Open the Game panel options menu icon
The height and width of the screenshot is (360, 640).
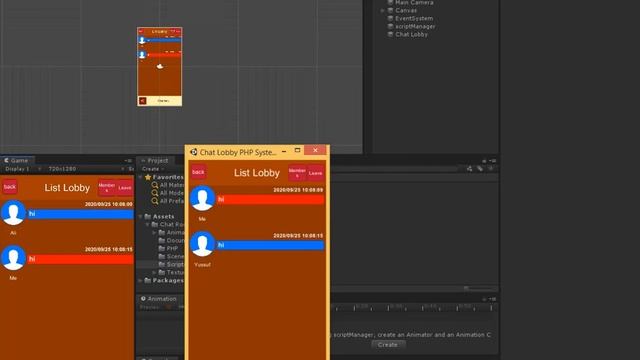pos(128,161)
